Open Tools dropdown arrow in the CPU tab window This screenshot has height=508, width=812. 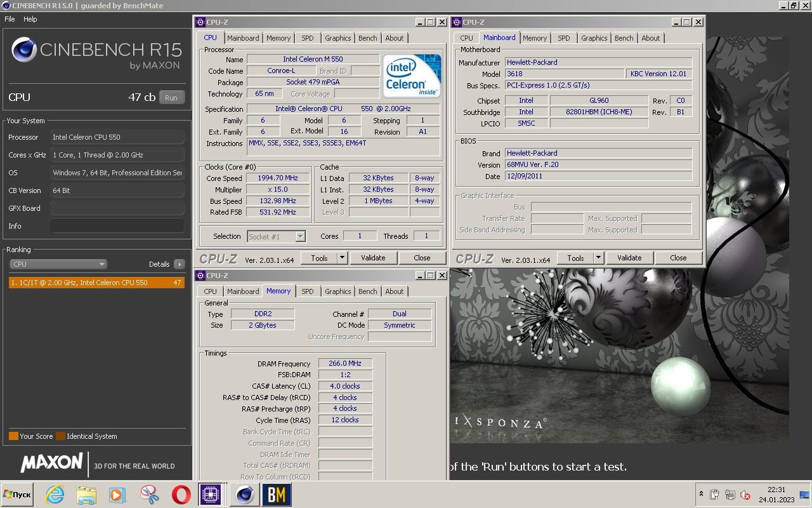pos(342,258)
